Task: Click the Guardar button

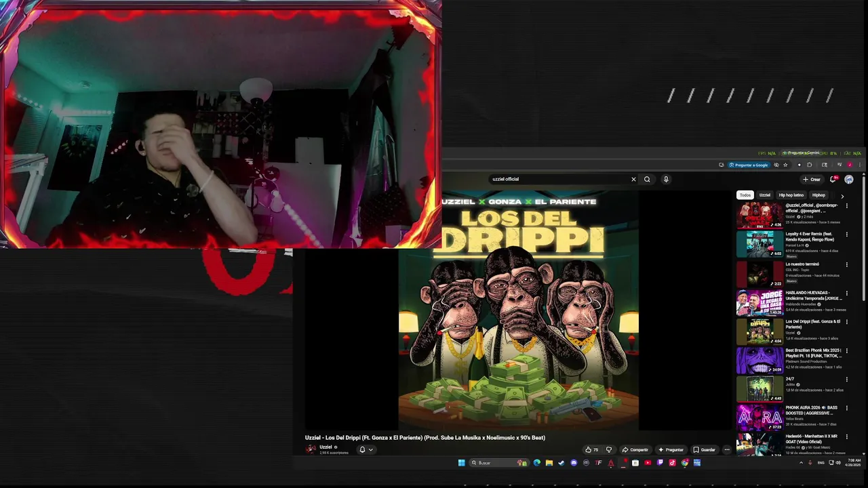Action: (704, 449)
